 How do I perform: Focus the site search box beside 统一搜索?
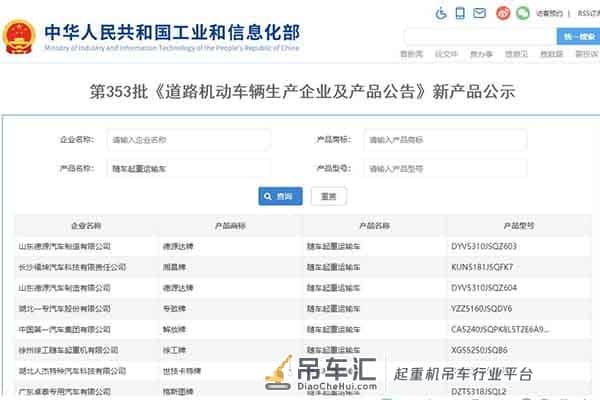[480, 37]
